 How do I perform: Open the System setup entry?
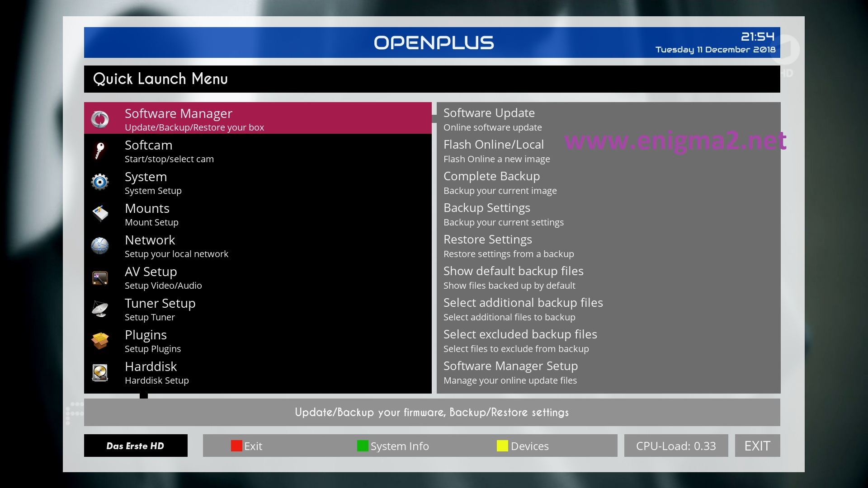coord(258,182)
